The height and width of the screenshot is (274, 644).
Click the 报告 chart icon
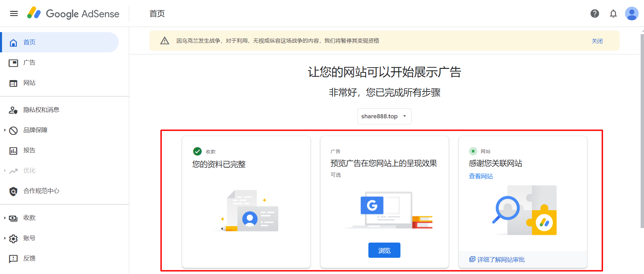tap(13, 151)
